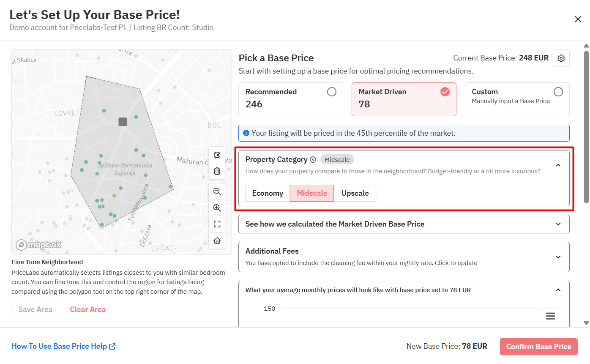Click the Property Category info icon

click(x=313, y=160)
